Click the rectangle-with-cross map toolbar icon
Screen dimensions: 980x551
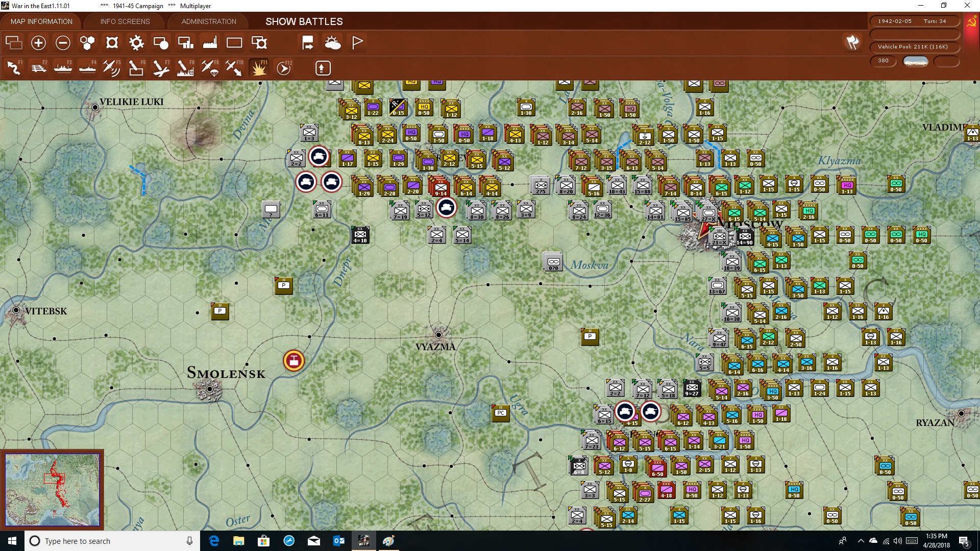259,43
